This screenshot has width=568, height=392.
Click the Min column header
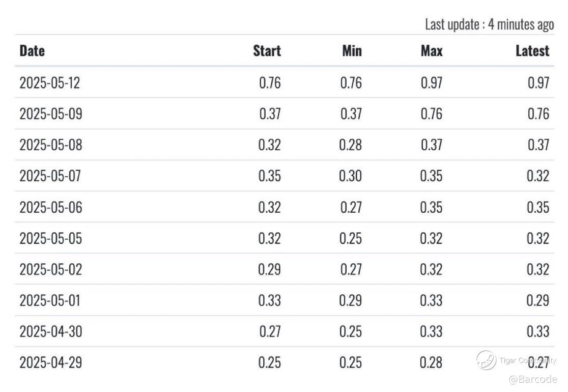click(x=352, y=51)
